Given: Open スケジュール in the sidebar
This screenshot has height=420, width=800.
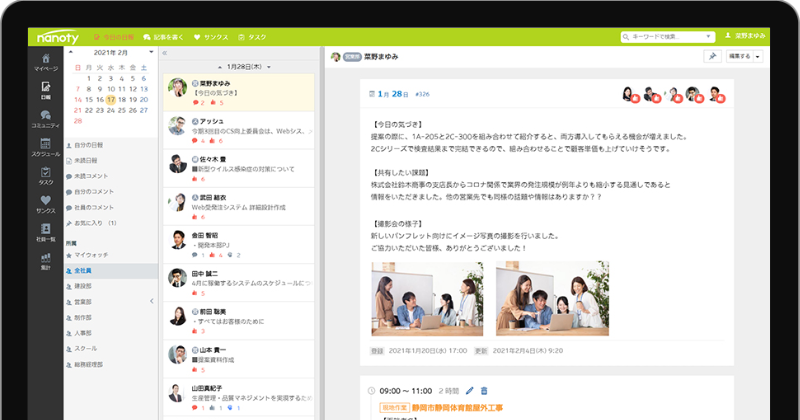Looking at the screenshot, I should click(x=45, y=147).
